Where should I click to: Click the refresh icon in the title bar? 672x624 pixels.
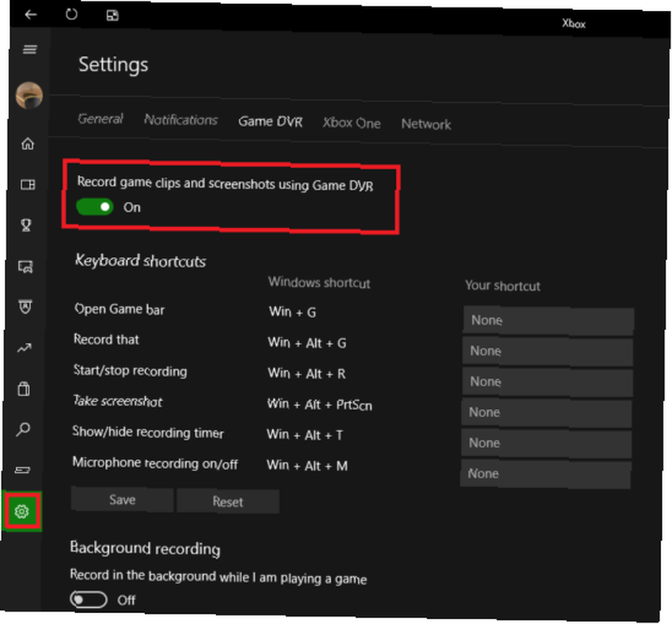[71, 15]
